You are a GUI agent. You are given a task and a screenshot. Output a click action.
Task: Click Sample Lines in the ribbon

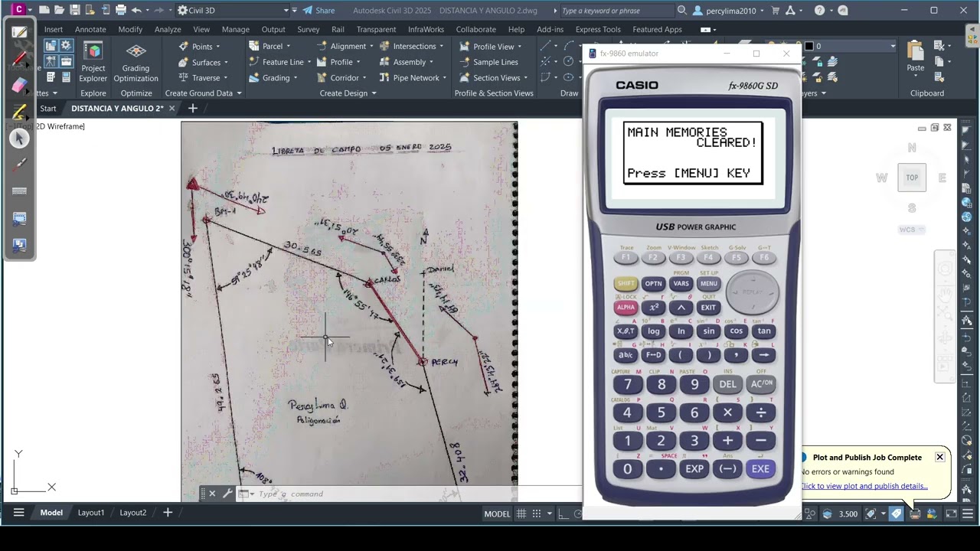click(x=488, y=62)
